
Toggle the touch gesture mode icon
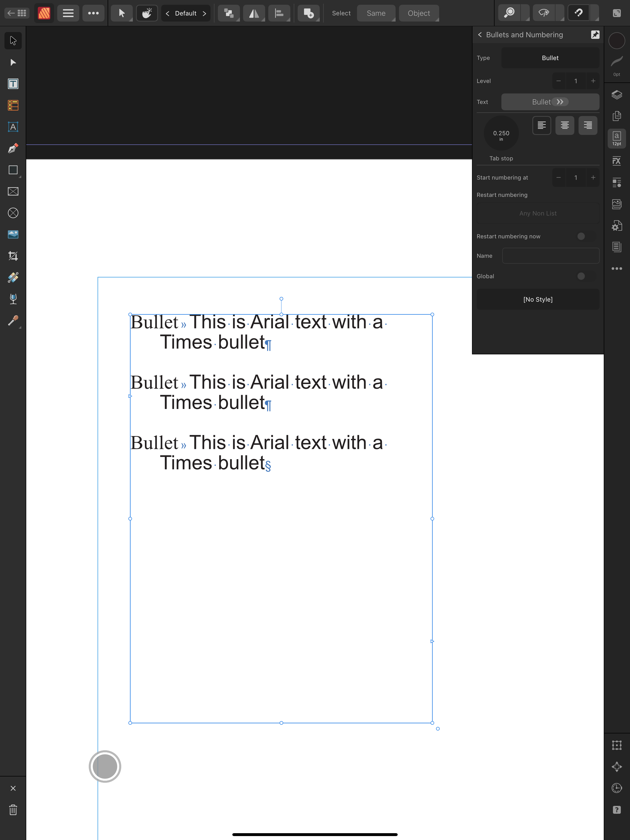[147, 13]
